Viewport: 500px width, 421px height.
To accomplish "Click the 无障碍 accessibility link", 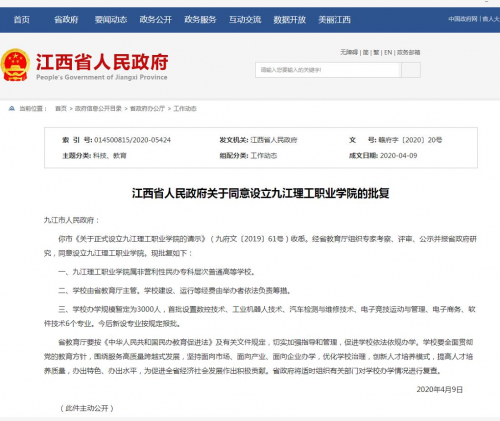I will pyautogui.click(x=349, y=52).
